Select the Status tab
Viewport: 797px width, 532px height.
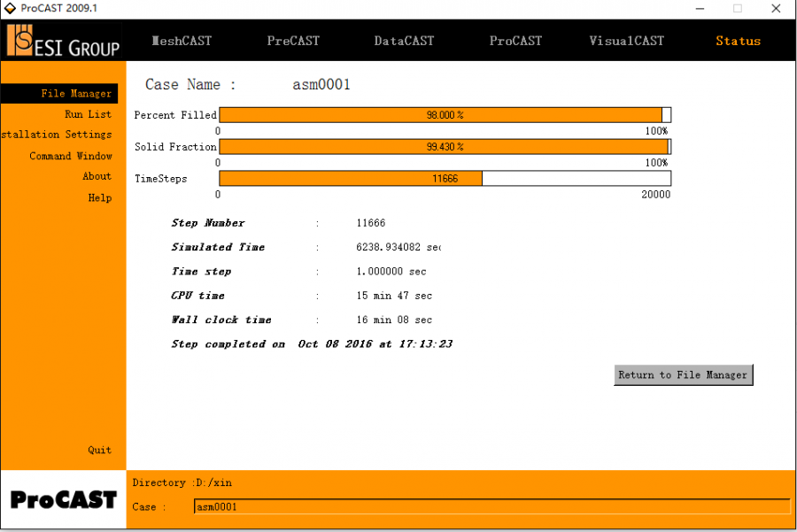(x=738, y=41)
